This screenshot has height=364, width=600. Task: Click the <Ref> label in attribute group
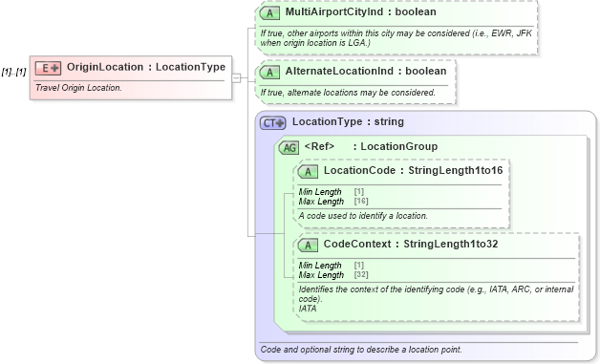(319, 146)
